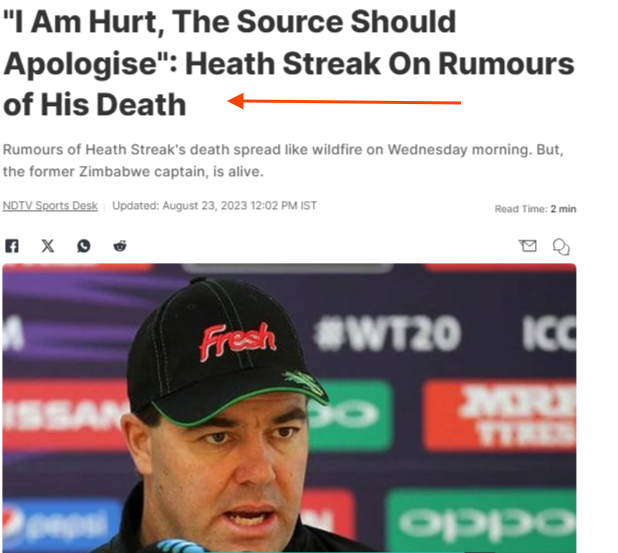Click the Read Time 2 min label

pos(535,209)
